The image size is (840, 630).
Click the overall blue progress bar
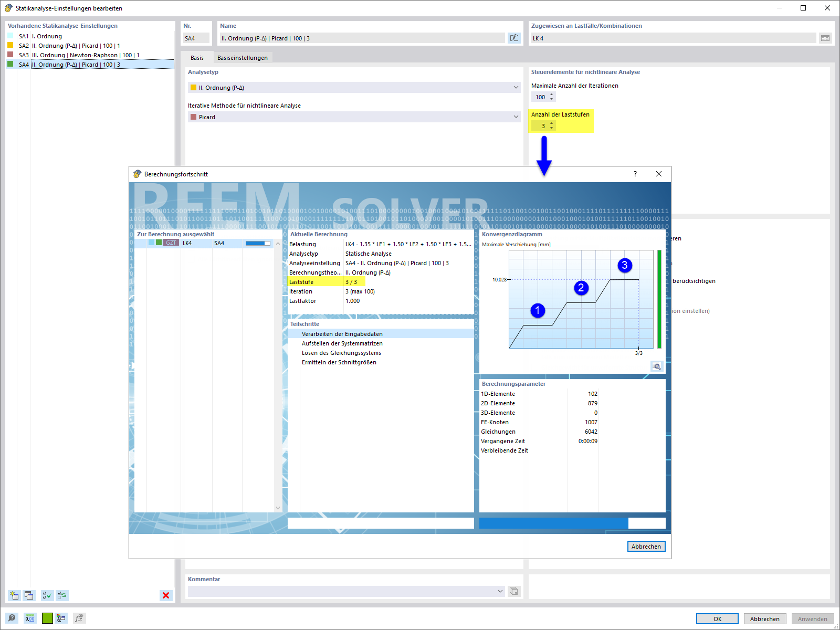pos(572,523)
